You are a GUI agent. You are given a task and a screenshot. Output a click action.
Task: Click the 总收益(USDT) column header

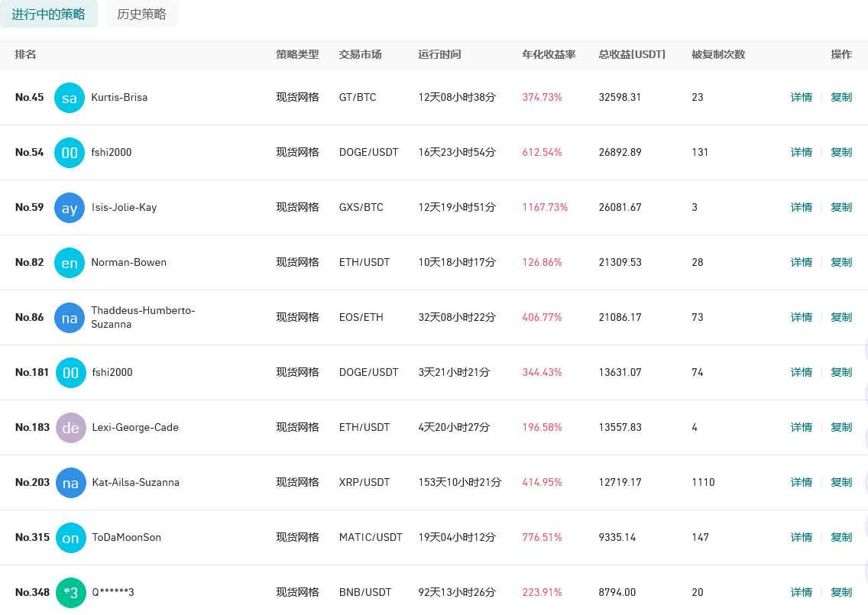(632, 54)
